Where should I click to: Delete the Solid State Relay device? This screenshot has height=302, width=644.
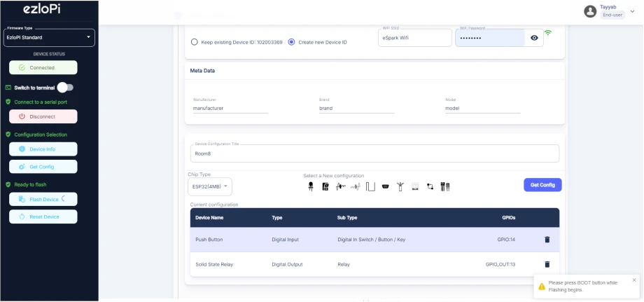[x=547, y=264]
